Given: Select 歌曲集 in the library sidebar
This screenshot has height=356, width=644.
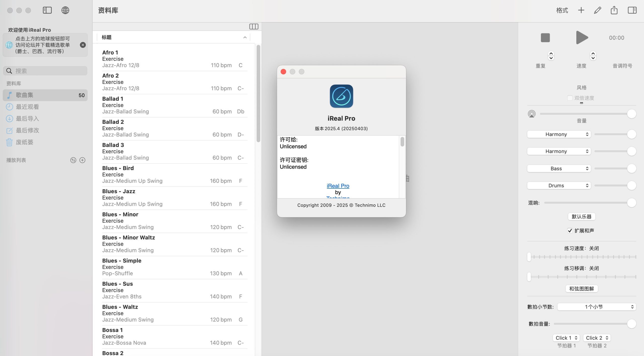Looking at the screenshot, I should [45, 95].
